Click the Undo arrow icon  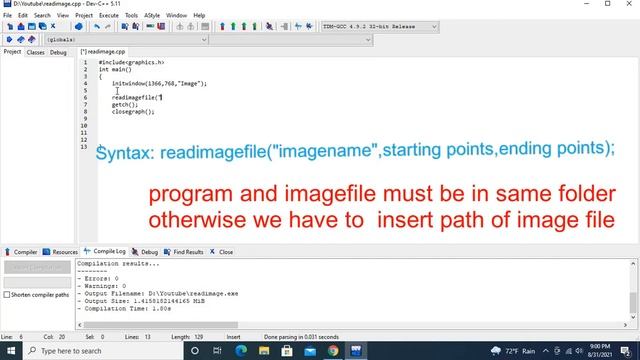97,27
